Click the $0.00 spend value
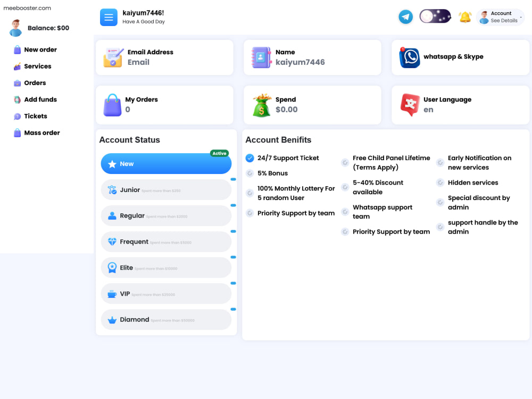Screen dimensions: 532x399 click(x=286, y=109)
